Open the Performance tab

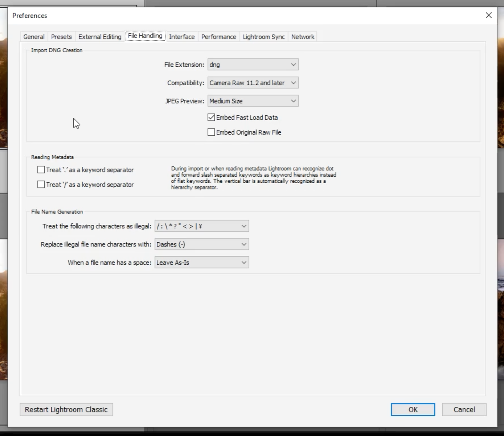219,36
